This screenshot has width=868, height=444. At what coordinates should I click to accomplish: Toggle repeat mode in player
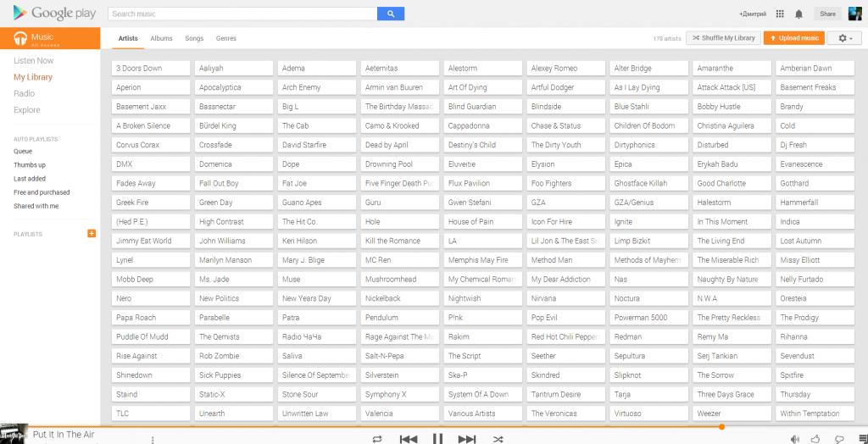point(377,439)
